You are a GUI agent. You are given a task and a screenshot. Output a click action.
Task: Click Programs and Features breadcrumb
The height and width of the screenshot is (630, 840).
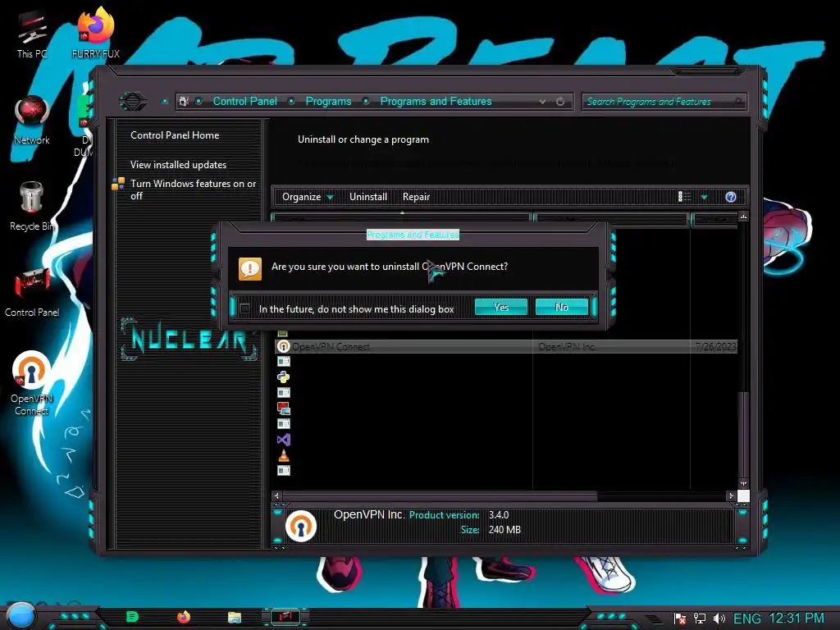click(x=436, y=101)
